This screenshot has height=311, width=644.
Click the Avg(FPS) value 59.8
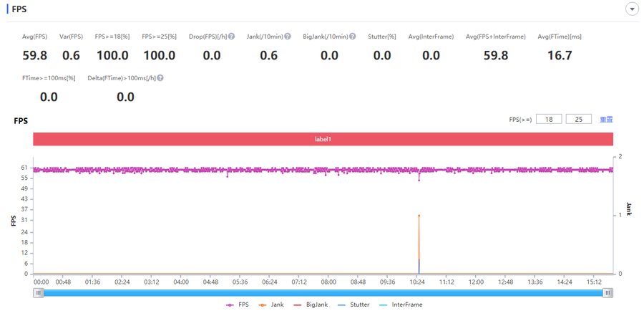click(x=35, y=56)
